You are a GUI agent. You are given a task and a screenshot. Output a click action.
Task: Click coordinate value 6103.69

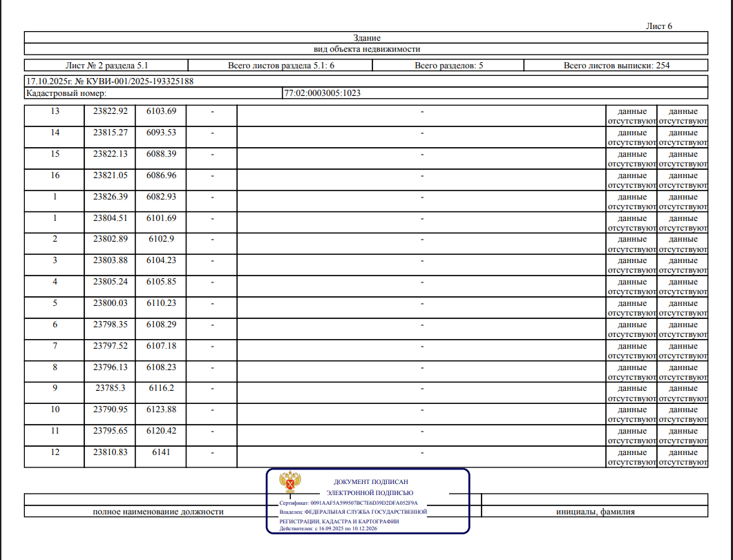pyautogui.click(x=161, y=111)
